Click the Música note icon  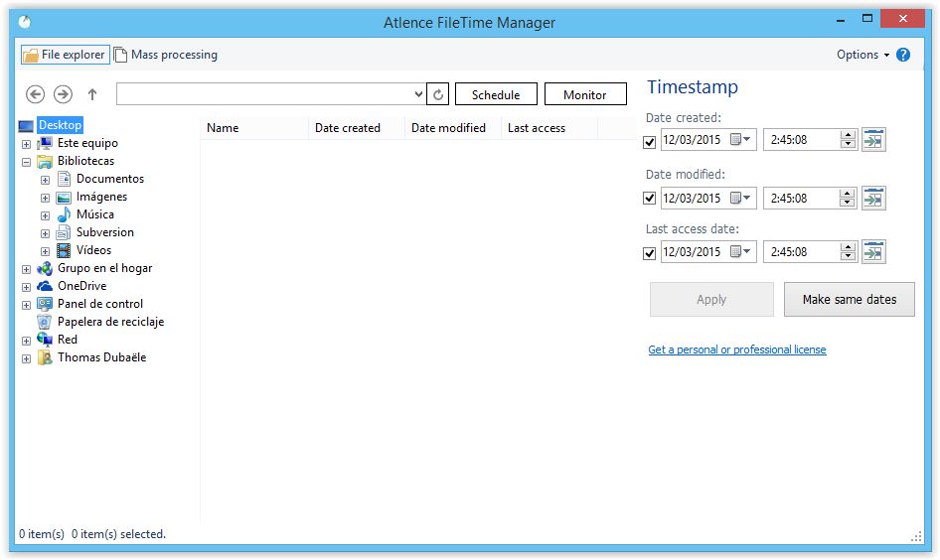[65, 214]
